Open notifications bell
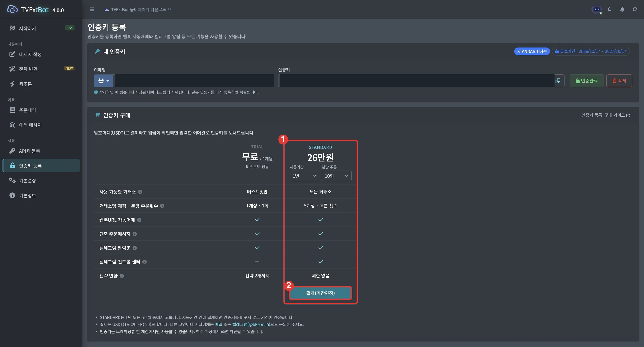 (x=622, y=9)
